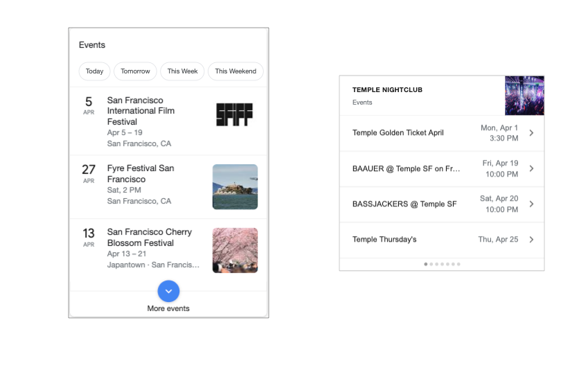The height and width of the screenshot is (365, 588).
Task: Click the More events label
Action: tap(168, 308)
